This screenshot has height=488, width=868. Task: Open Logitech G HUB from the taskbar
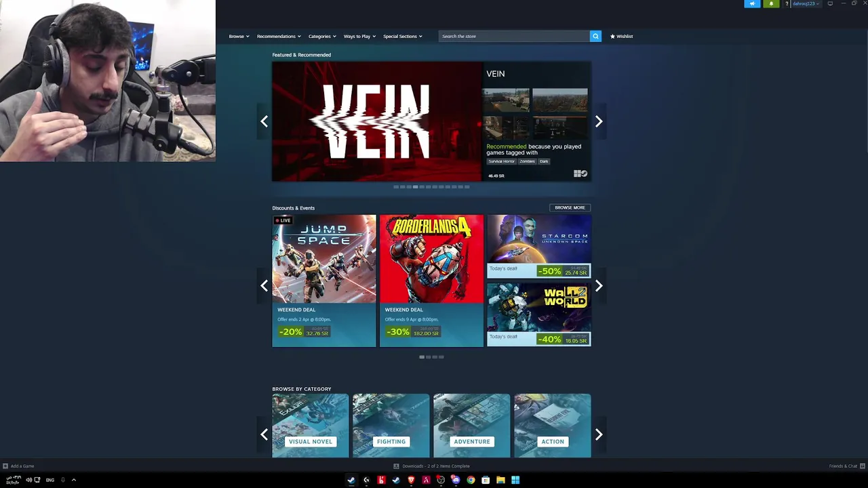(366, 480)
